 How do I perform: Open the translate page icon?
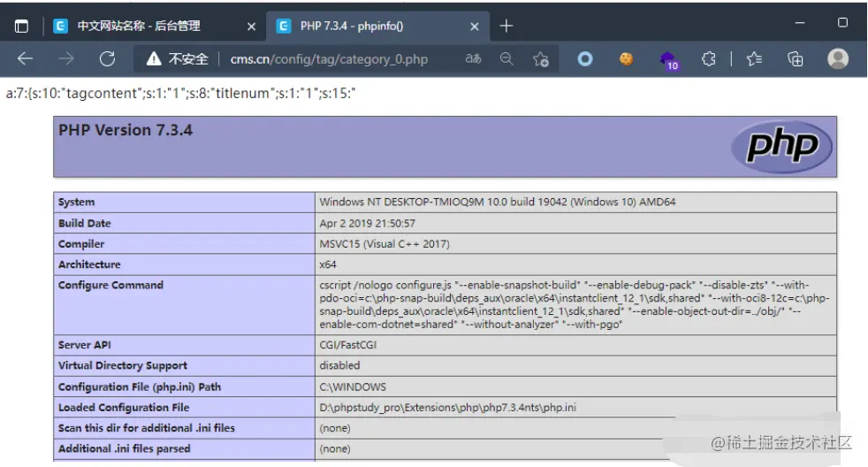(x=473, y=58)
